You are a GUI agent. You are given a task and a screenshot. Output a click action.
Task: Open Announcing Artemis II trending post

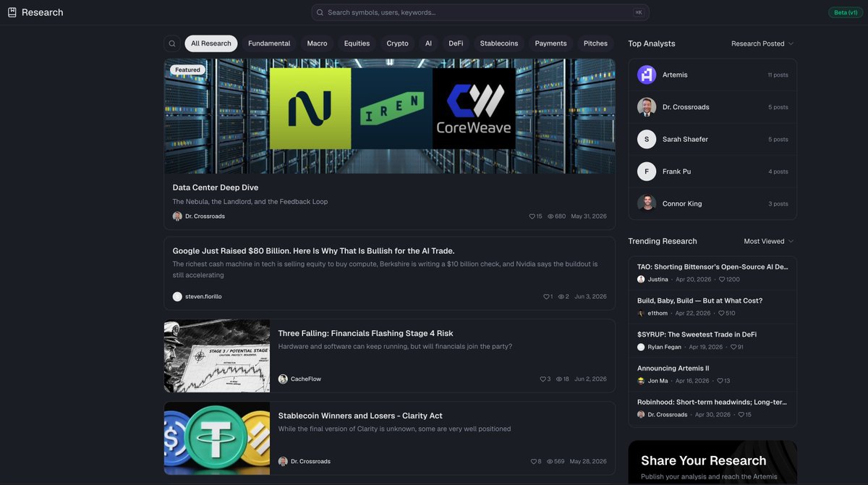673,368
